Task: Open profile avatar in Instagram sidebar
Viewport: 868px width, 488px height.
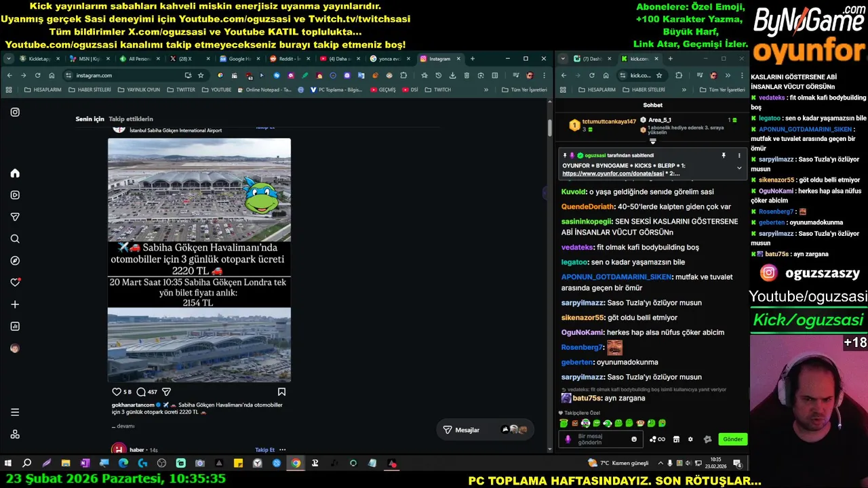Action: tap(15, 348)
